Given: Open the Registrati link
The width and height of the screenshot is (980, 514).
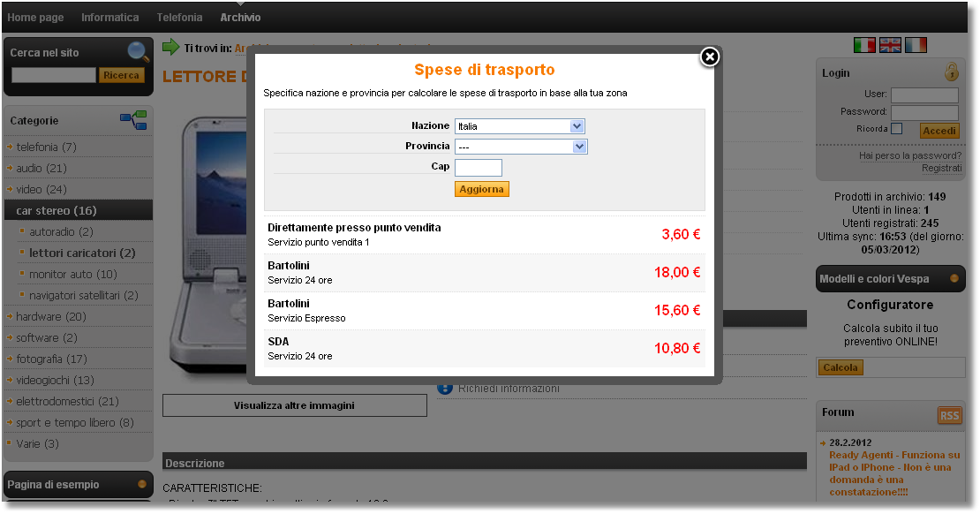Looking at the screenshot, I should (941, 168).
